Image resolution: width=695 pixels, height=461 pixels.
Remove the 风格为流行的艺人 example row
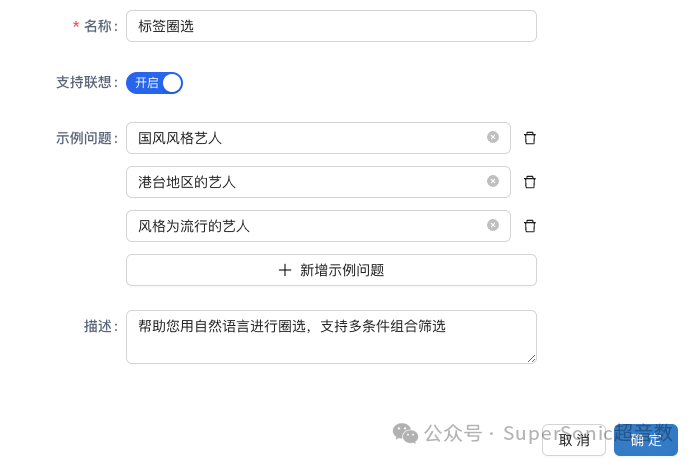point(530,226)
